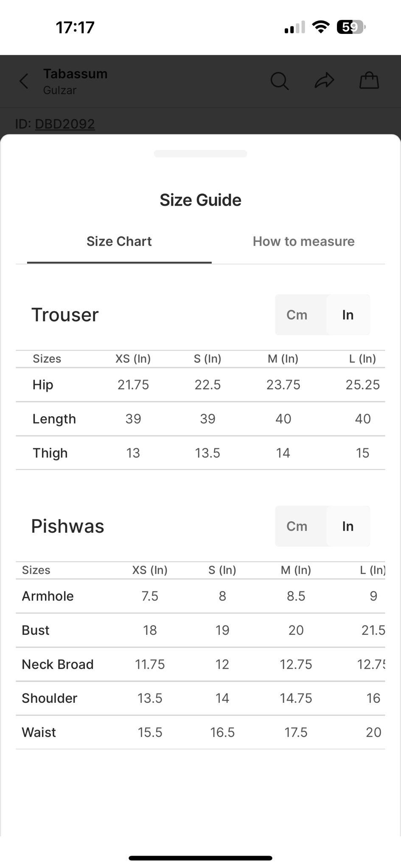Screen dimensions: 401x868
Task: Tap the share arrow icon
Action: coord(324,81)
